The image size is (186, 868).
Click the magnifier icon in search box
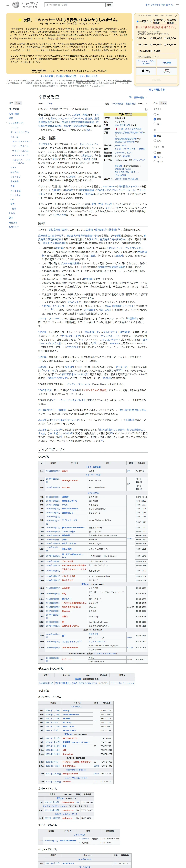47,5
